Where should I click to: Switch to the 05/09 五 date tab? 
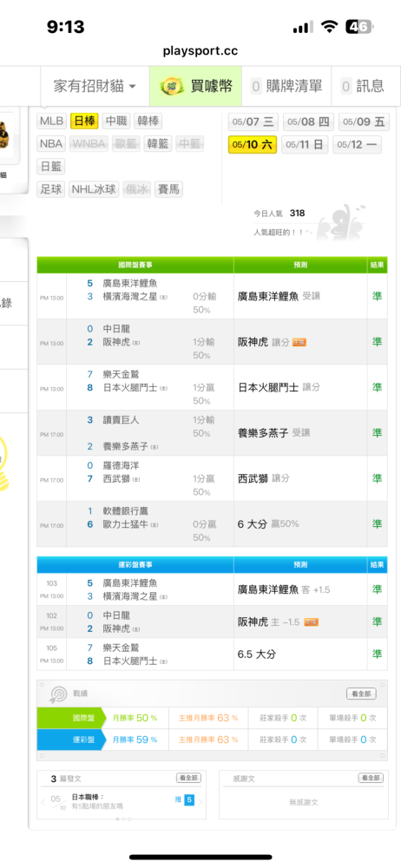(364, 122)
